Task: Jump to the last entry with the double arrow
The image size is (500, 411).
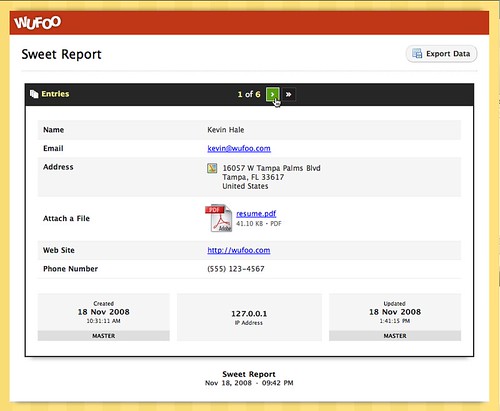Action: (x=289, y=94)
